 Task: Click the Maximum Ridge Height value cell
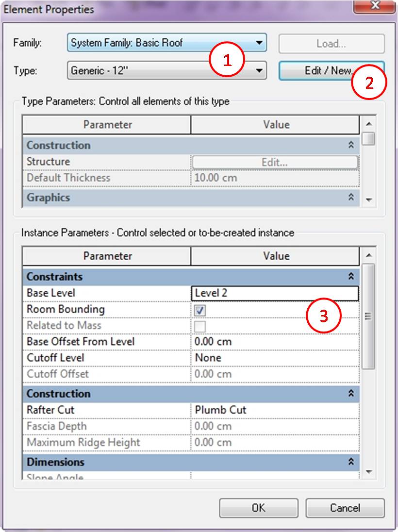point(275,442)
